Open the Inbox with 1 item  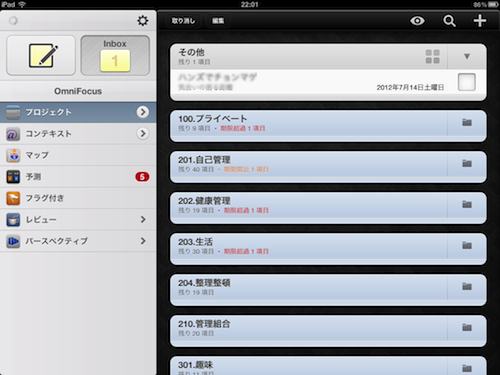click(115, 55)
